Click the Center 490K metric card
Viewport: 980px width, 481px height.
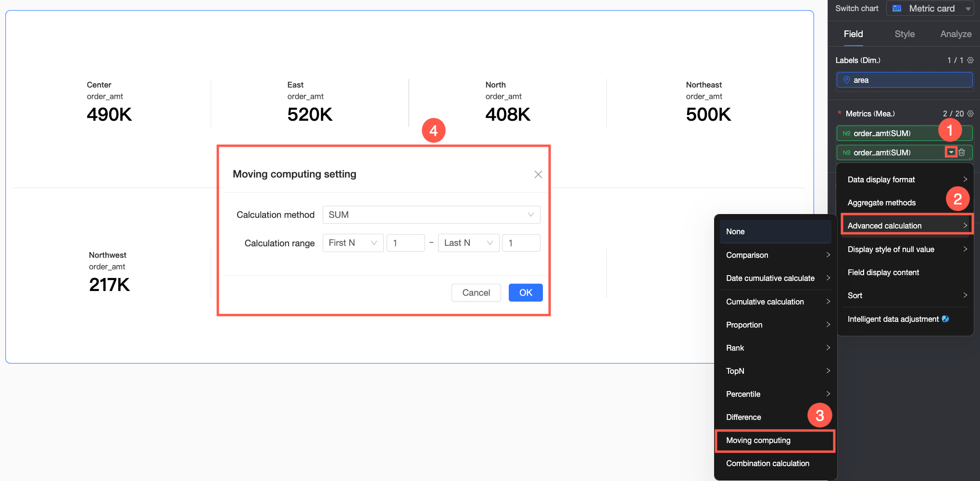(x=109, y=102)
